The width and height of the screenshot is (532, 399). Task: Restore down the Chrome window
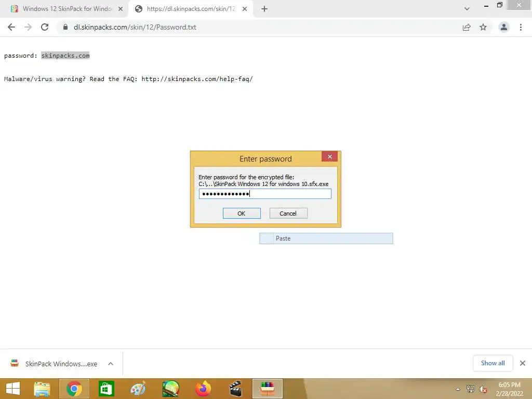tap(500, 5)
